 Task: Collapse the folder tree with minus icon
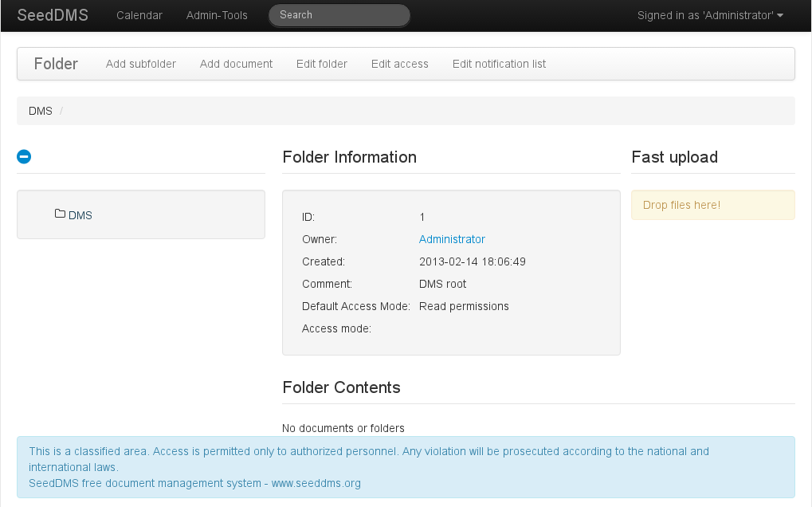click(24, 157)
